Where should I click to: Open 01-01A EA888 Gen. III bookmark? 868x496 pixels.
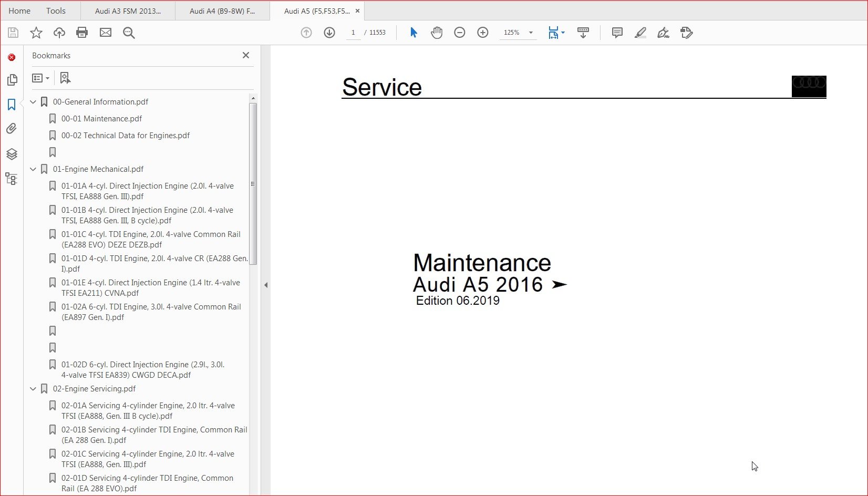[148, 191]
